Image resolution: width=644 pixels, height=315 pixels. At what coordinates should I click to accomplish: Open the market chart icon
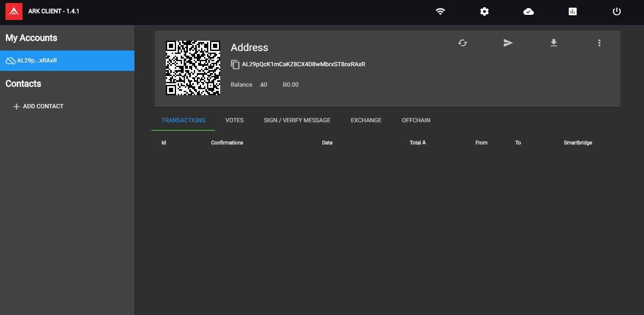click(573, 11)
